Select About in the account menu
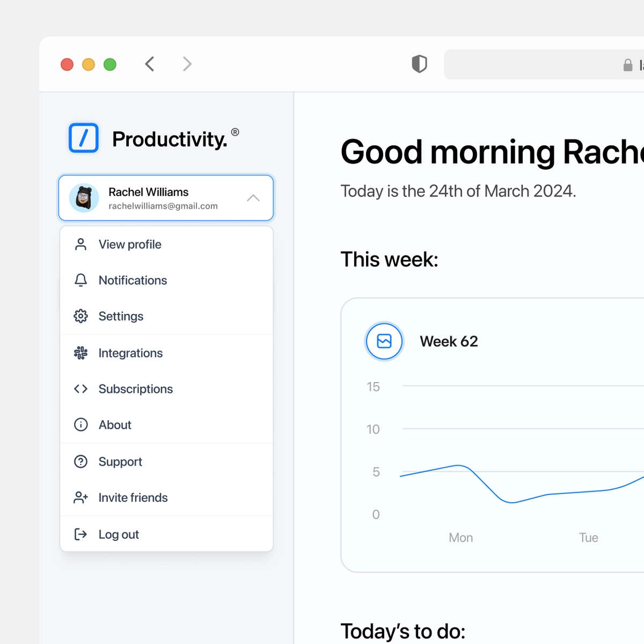Image resolution: width=644 pixels, height=644 pixels. (166, 425)
